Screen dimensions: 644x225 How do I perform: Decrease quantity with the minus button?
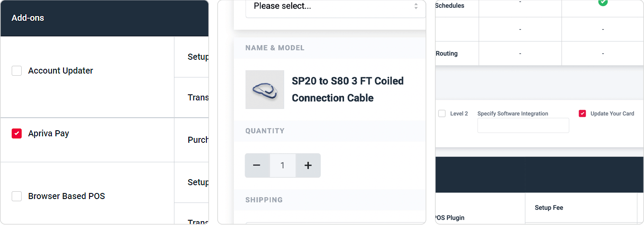point(257,165)
